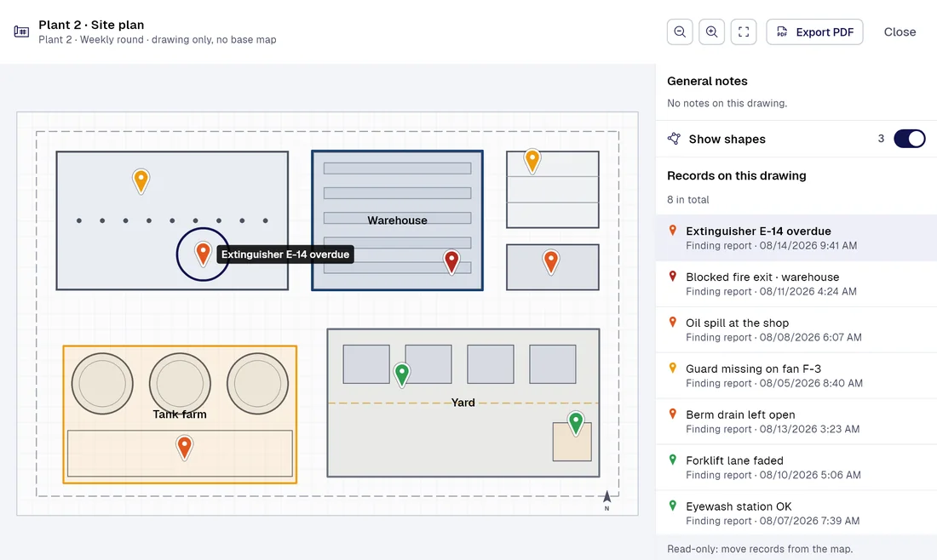Open the Extinguisher E-14 overdue record
This screenshot has width=937, height=560.
pos(796,237)
